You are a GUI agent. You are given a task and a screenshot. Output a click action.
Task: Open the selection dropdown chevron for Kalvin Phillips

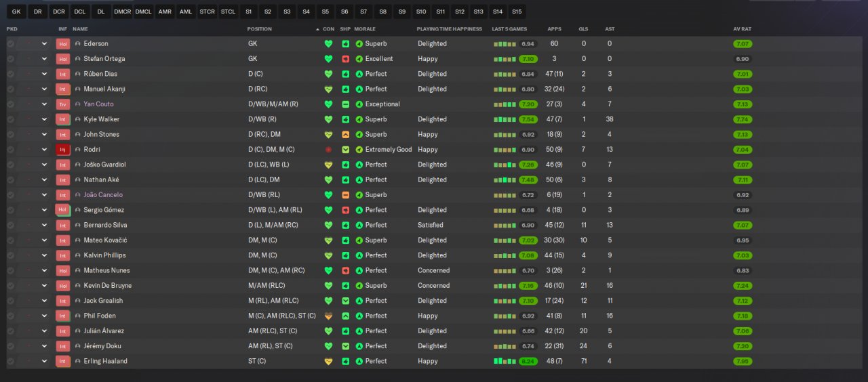pyautogui.click(x=45, y=255)
